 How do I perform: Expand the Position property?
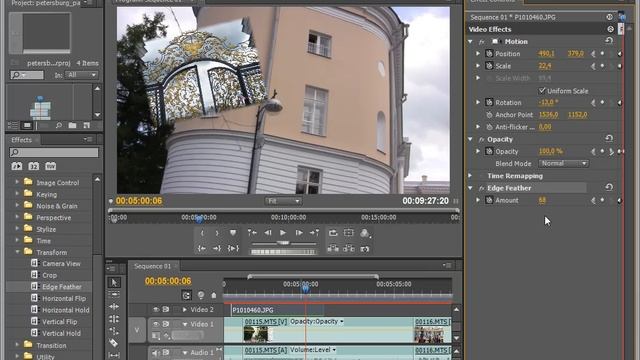(x=478, y=53)
